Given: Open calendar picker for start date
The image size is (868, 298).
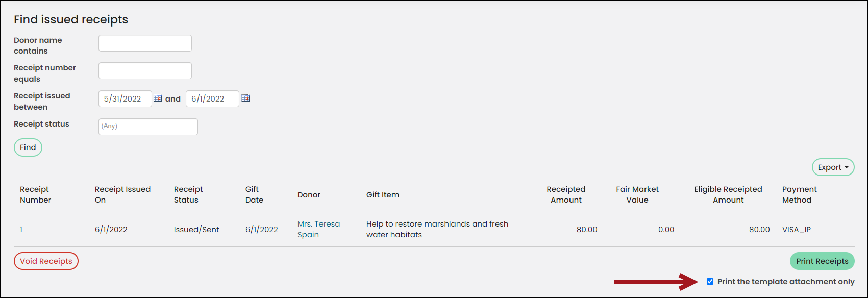Looking at the screenshot, I should tap(158, 98).
